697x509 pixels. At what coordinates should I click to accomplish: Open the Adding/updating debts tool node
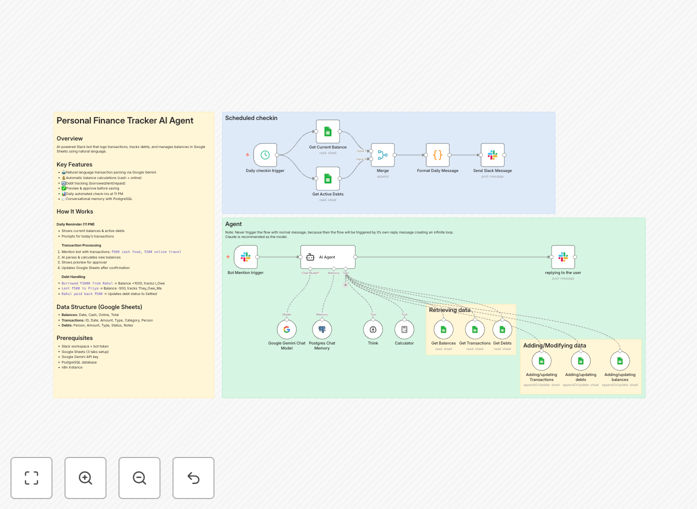581,361
